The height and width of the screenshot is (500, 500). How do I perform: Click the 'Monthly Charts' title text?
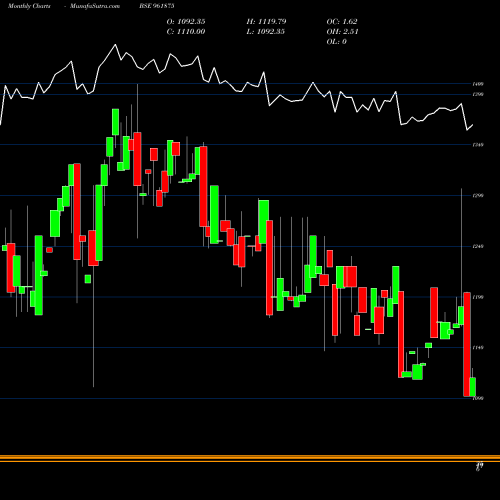[29, 6]
